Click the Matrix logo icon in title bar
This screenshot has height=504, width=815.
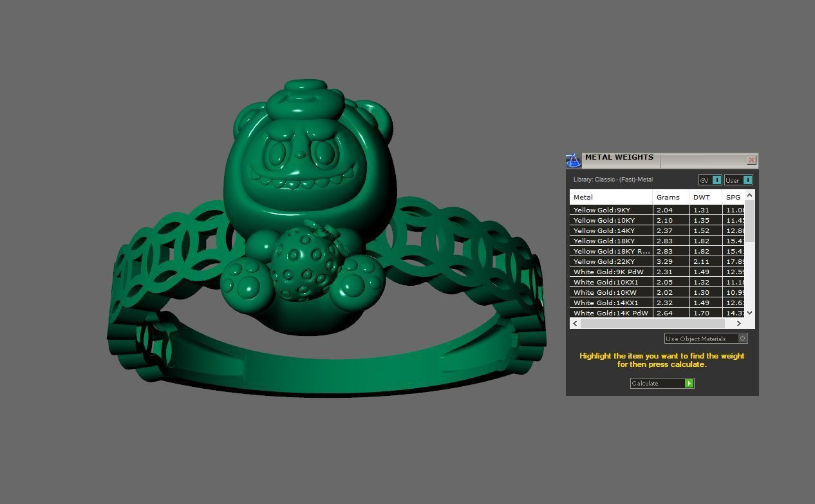pyautogui.click(x=573, y=160)
